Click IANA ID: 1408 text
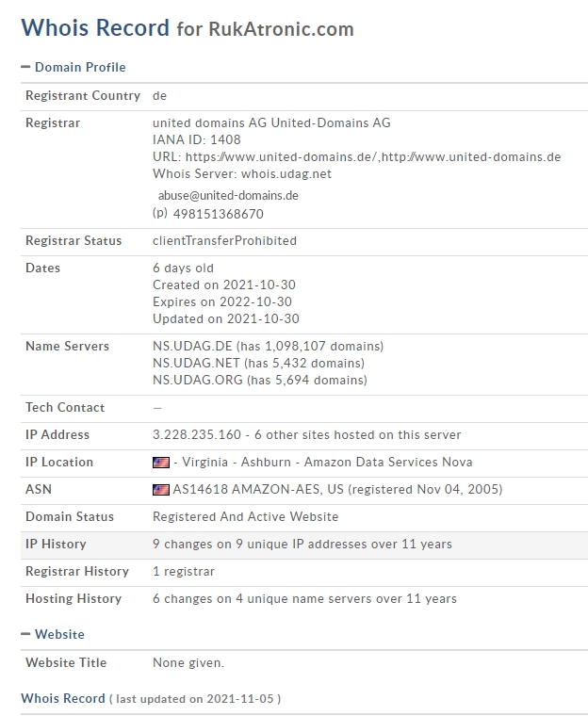The image size is (588, 716). point(196,139)
